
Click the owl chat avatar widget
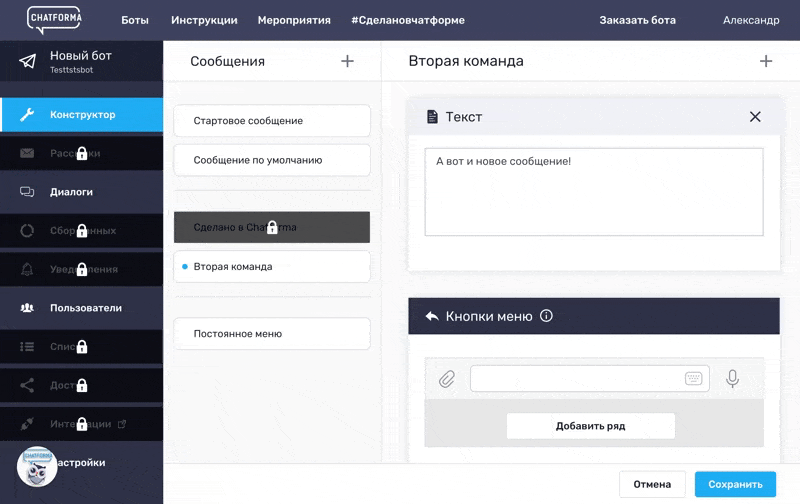37,467
